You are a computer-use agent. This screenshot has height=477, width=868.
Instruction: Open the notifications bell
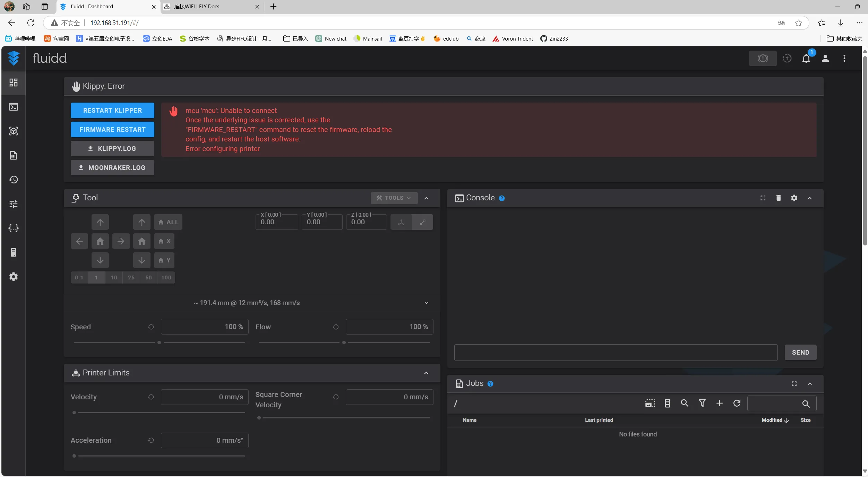(x=806, y=58)
